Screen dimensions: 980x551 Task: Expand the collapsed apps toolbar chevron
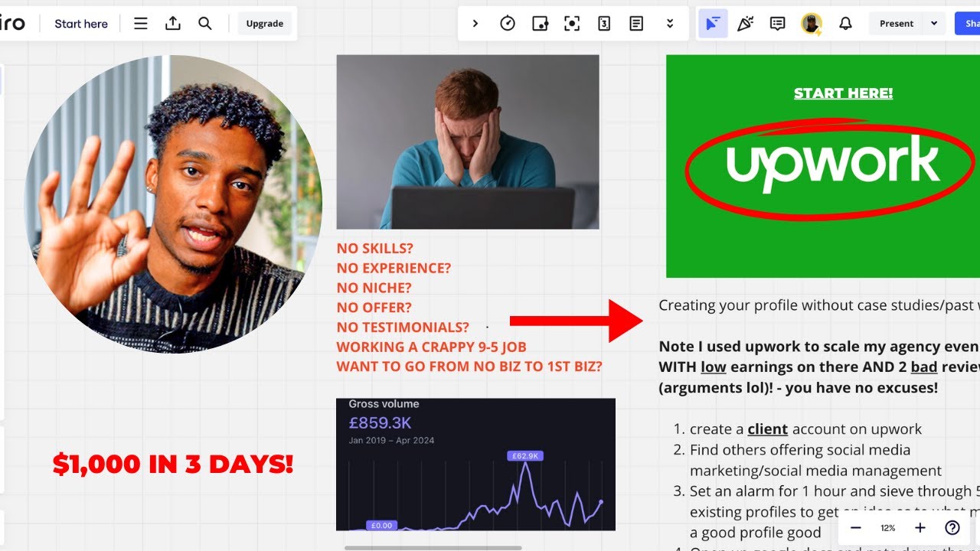click(x=475, y=24)
